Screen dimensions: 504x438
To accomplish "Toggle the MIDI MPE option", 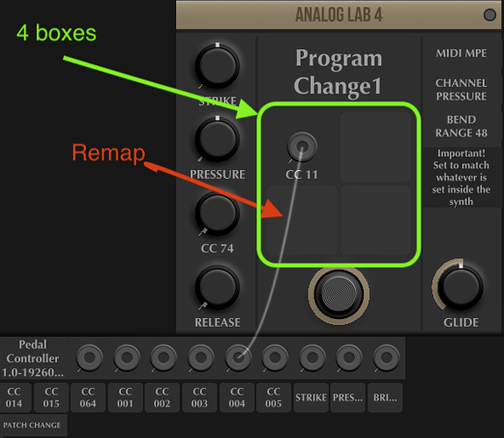I will (461, 53).
